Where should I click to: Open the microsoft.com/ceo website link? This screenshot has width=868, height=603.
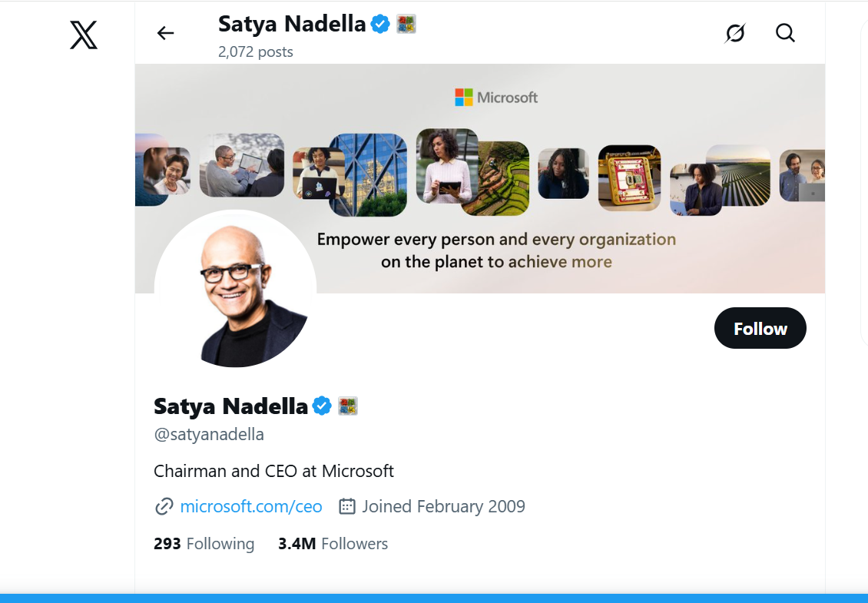click(x=250, y=506)
